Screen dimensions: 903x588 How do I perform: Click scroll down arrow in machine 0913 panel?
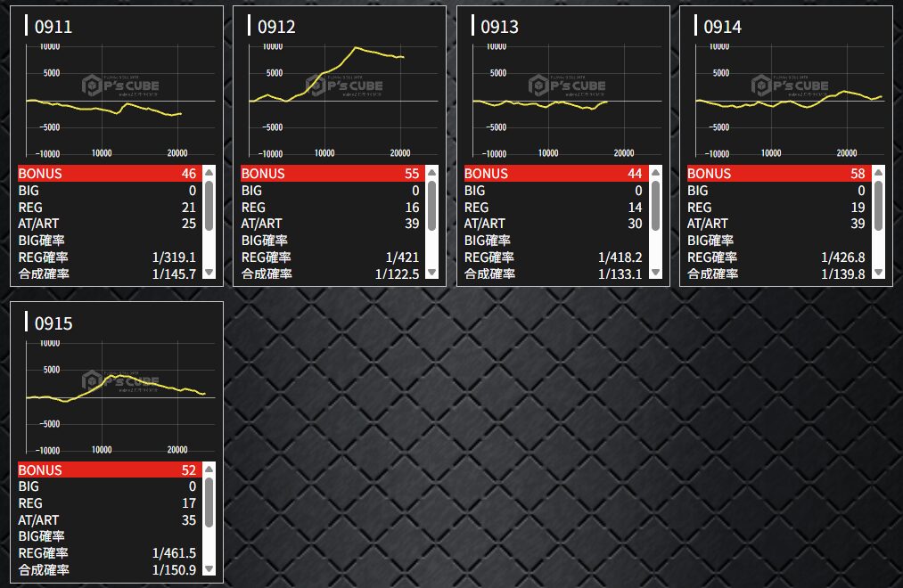[x=655, y=273]
